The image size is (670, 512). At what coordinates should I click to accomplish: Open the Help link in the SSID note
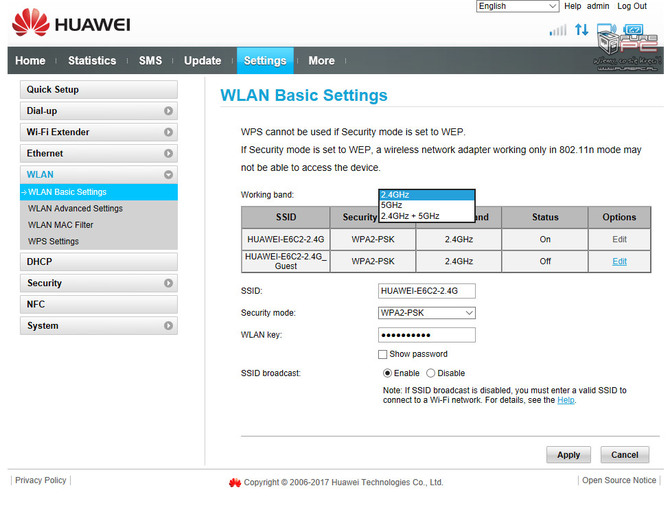point(566,400)
